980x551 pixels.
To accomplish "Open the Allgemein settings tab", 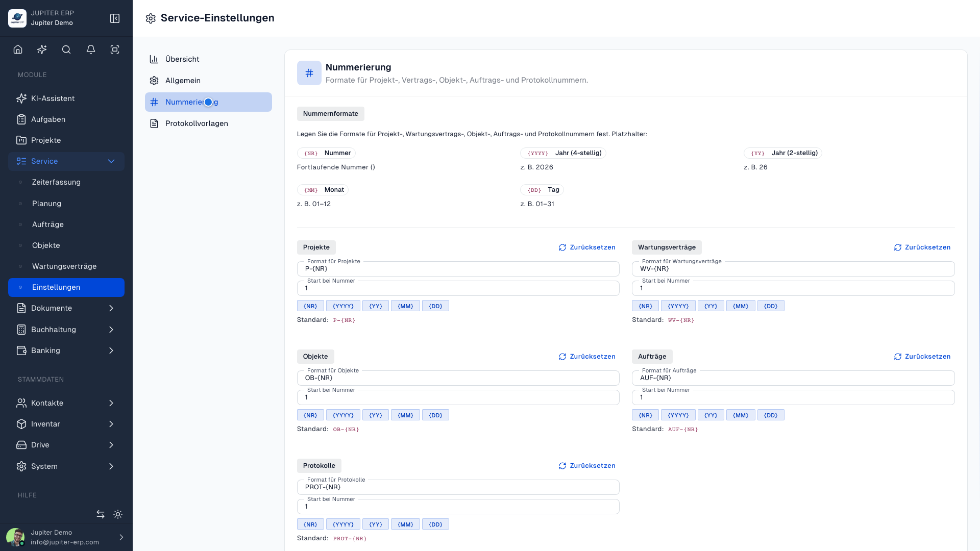I will pos(208,81).
